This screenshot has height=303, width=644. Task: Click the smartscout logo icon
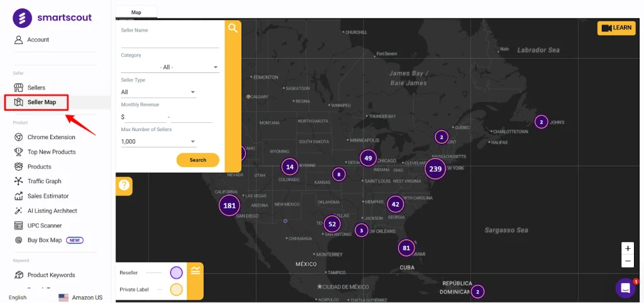22,18
